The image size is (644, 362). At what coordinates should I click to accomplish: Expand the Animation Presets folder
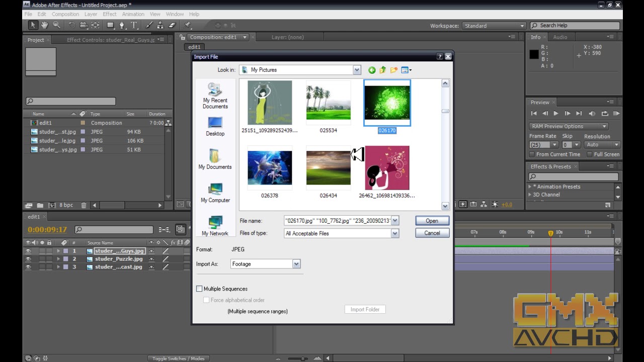[x=530, y=187]
